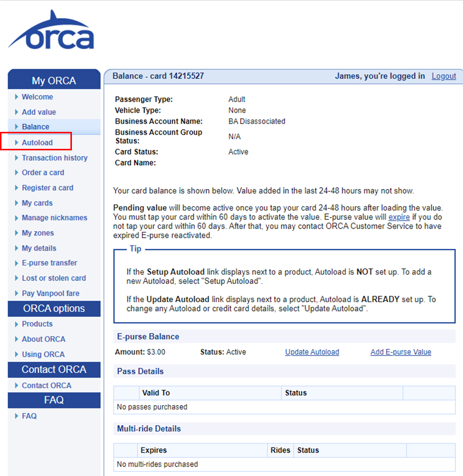This screenshot has width=463, height=476.
Task: Click the 'Status: Active' E-purse text
Action: pos(223,352)
